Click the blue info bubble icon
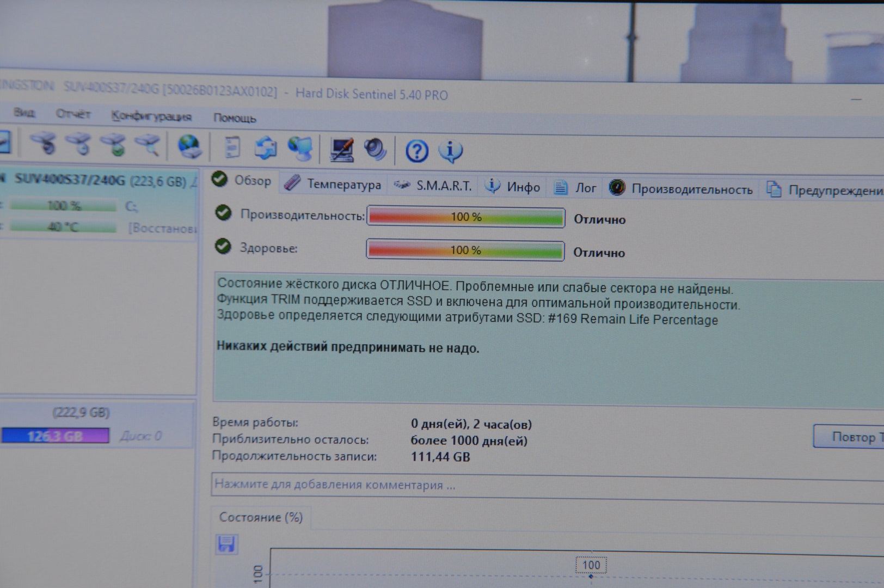Viewport: 884px width, 588px height. [450, 151]
